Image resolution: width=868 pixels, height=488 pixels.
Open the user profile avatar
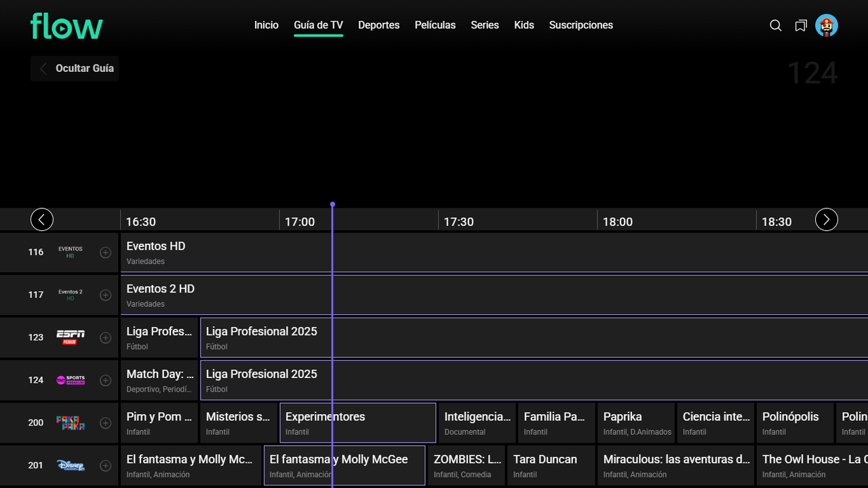pyautogui.click(x=827, y=25)
